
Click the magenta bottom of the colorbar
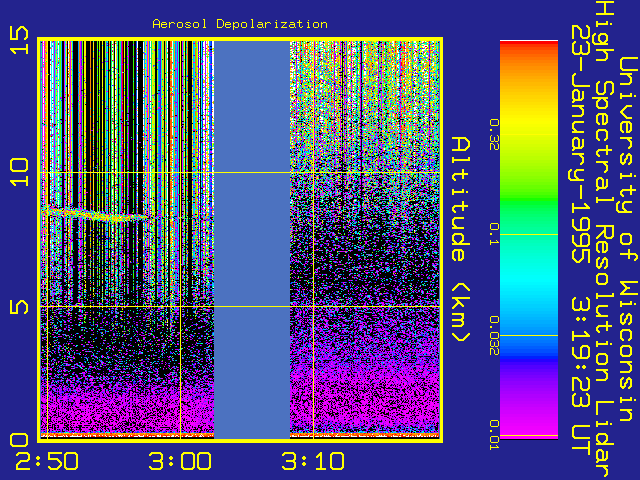[x=529, y=429]
